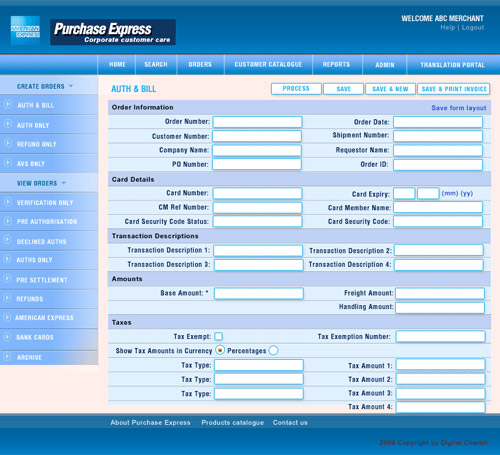
Task: Click Save & Print Invoice button
Action: coord(453,89)
